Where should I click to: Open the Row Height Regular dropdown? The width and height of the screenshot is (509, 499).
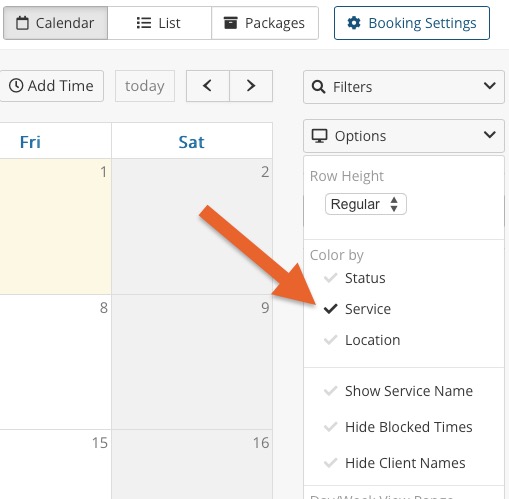(366, 204)
